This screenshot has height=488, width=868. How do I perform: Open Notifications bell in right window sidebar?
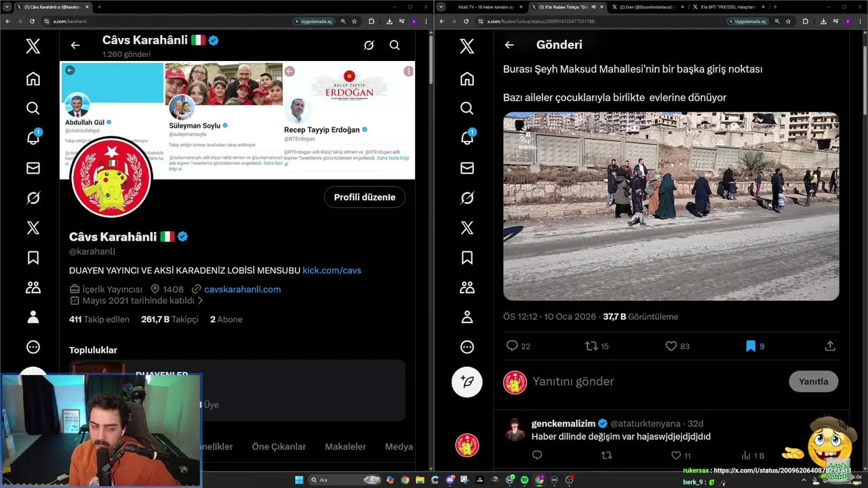(x=467, y=138)
